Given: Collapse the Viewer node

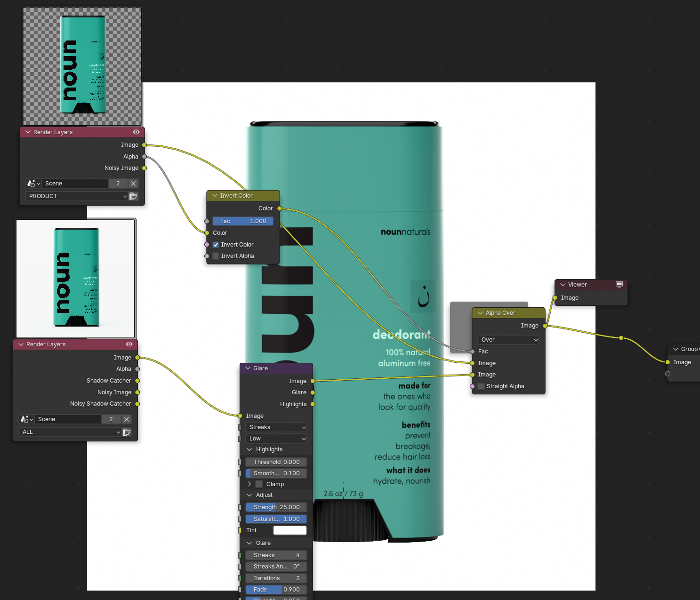Looking at the screenshot, I should (563, 285).
